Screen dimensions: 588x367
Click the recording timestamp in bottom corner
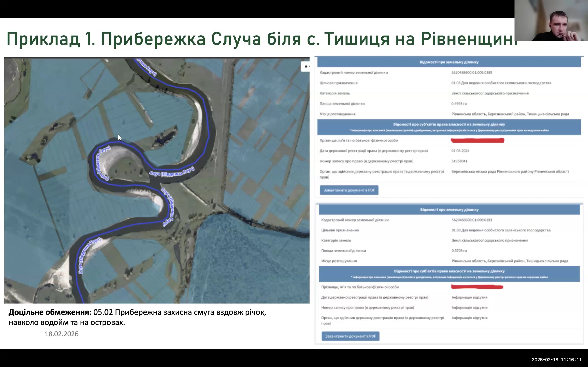coord(556,360)
